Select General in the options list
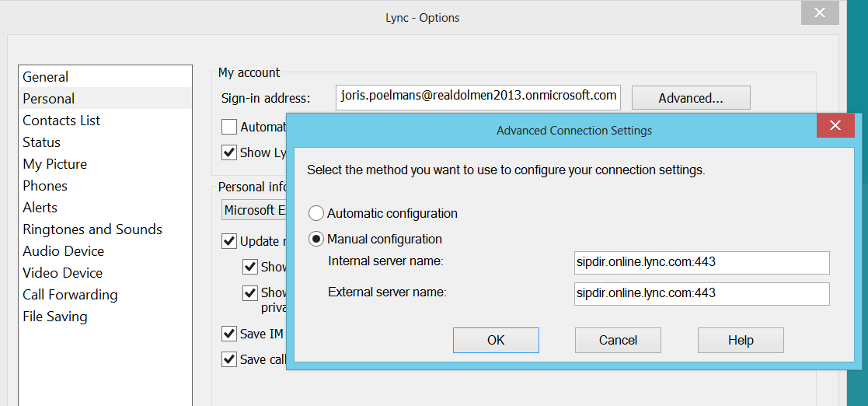This screenshot has height=406, width=868. (x=105, y=77)
